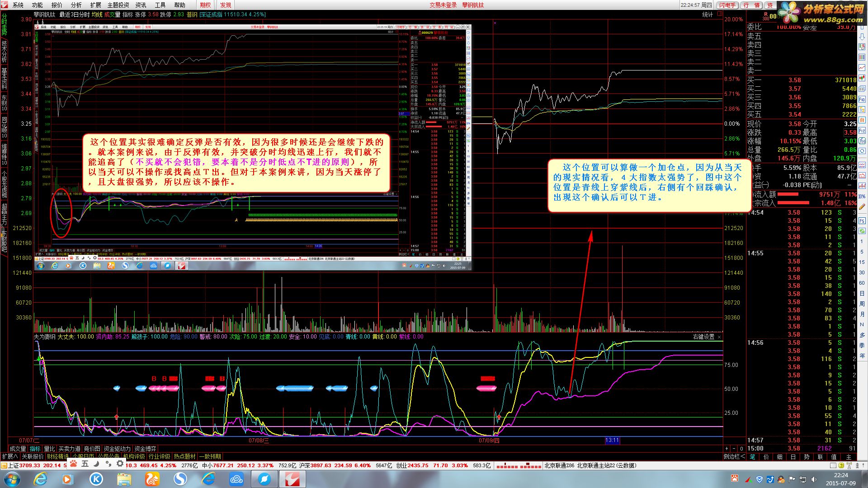This screenshot has width=868, height=488.
Task: Switch to the 买卖力道 bottom tab
Action: point(69,449)
